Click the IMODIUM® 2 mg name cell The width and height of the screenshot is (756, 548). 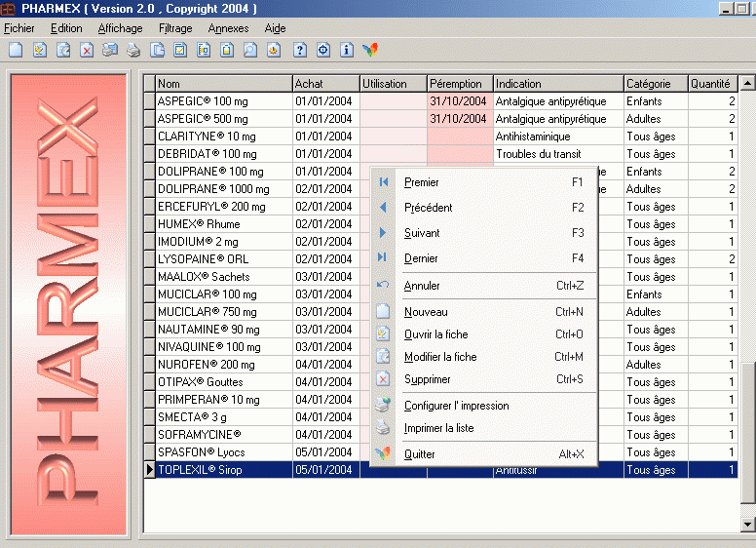click(224, 242)
